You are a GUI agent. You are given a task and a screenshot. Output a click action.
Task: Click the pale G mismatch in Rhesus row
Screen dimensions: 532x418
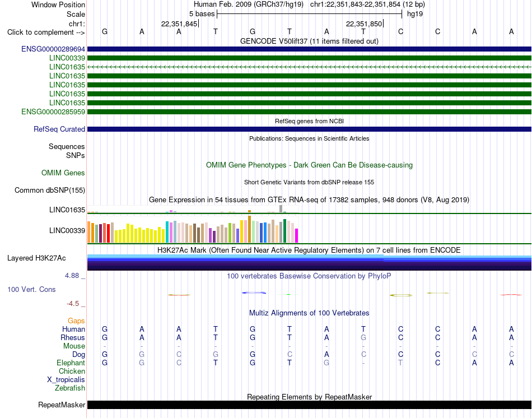pyautogui.click(x=363, y=337)
